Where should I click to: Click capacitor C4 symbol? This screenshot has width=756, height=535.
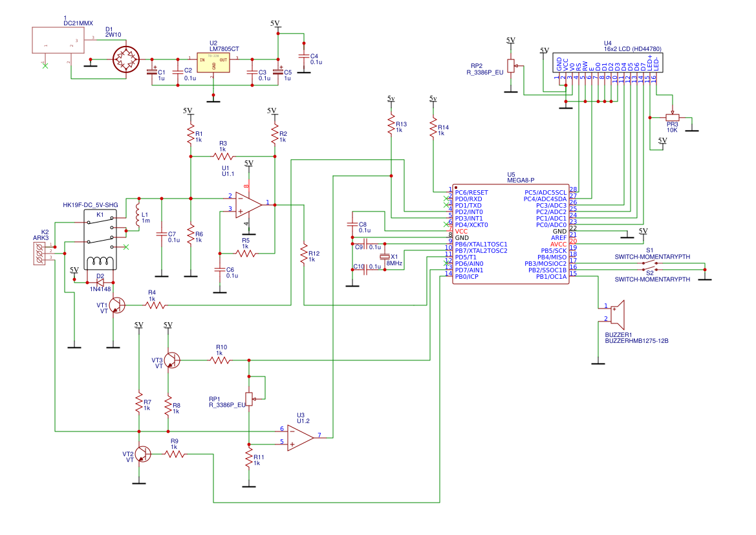pyautogui.click(x=304, y=56)
